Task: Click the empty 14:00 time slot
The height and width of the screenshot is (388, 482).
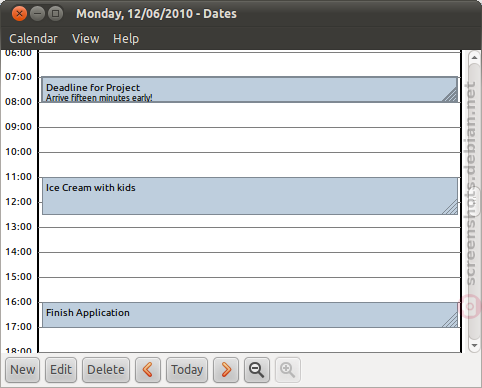Action: point(249,265)
